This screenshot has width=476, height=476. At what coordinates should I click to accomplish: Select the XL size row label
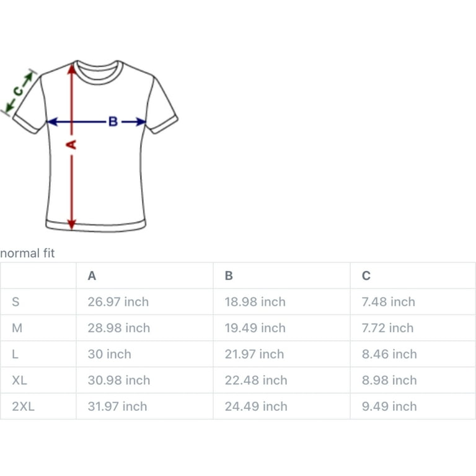[19, 380]
